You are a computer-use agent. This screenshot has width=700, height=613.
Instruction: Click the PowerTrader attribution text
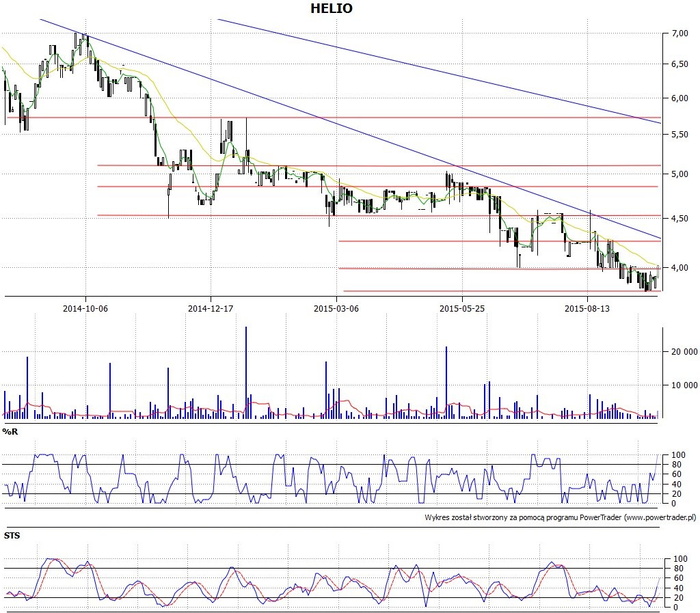click(561, 517)
